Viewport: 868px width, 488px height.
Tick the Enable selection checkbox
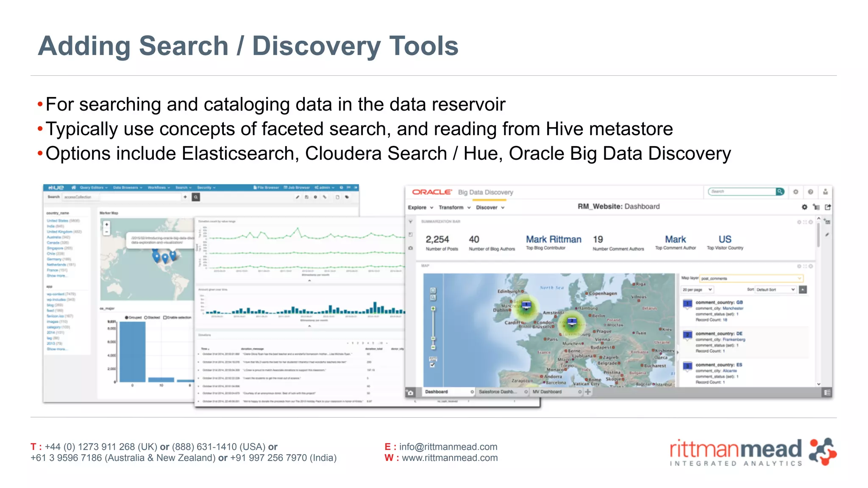pos(165,317)
